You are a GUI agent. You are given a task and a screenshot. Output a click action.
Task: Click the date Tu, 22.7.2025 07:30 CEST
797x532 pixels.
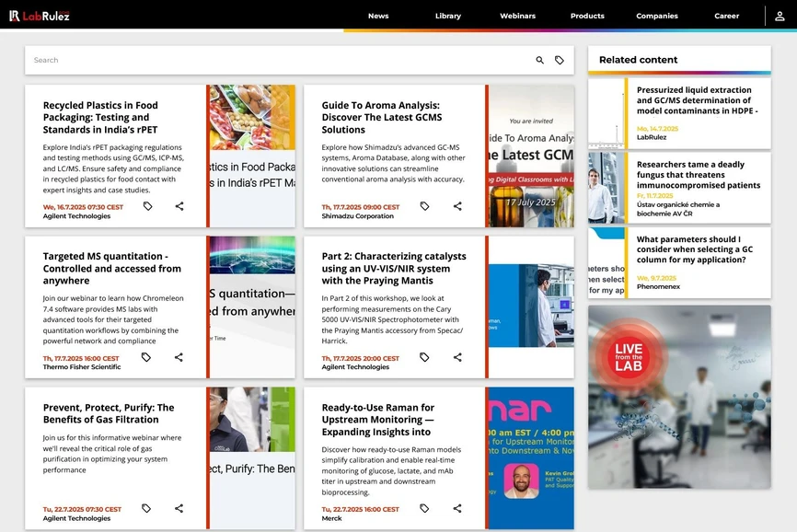pyautogui.click(x=82, y=509)
